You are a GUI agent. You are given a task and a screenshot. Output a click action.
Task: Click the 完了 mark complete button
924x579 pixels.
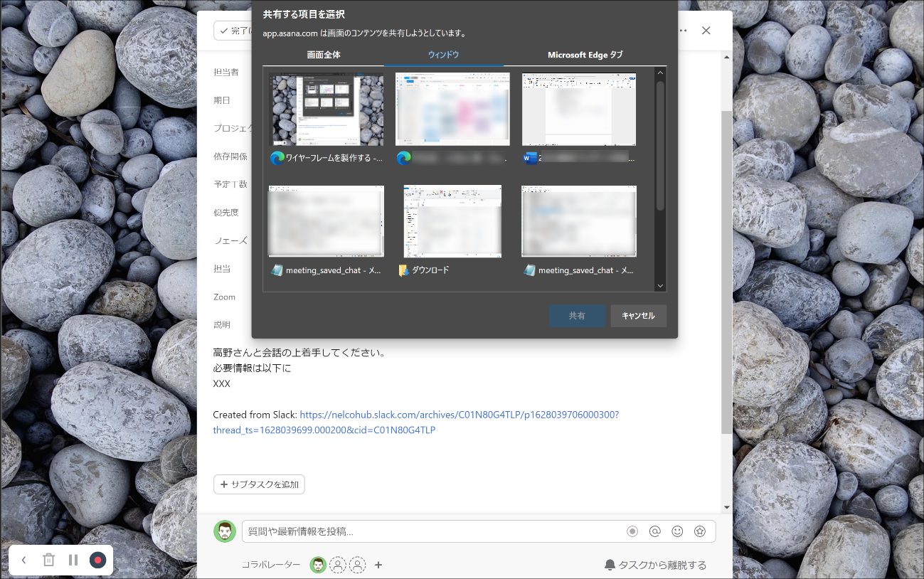pyautogui.click(x=232, y=31)
